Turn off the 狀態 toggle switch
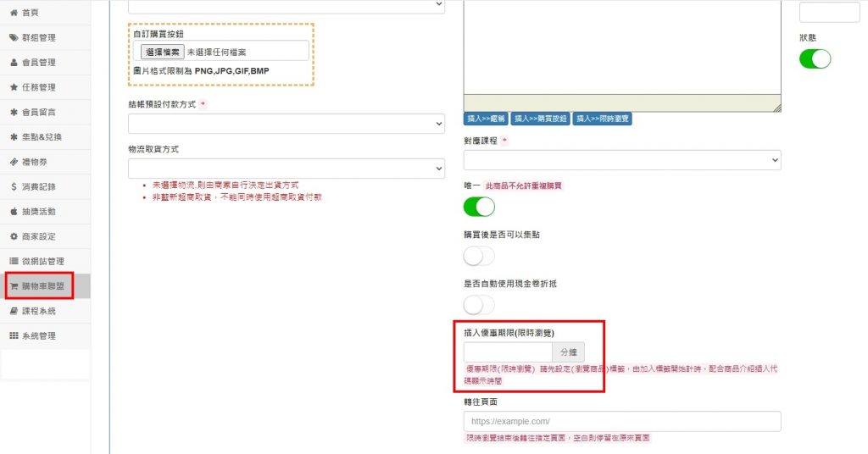Screen dimensions: 868x454 [x=815, y=59]
